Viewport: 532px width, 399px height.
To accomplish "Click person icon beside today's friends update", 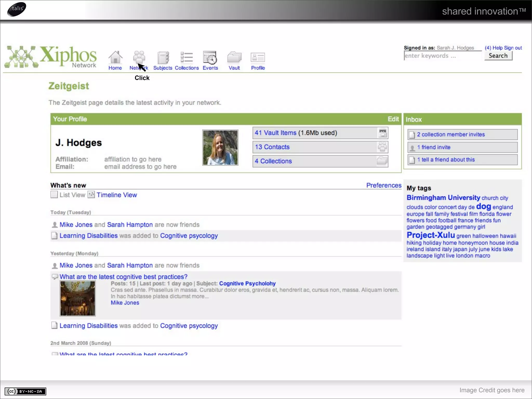I will [55, 225].
